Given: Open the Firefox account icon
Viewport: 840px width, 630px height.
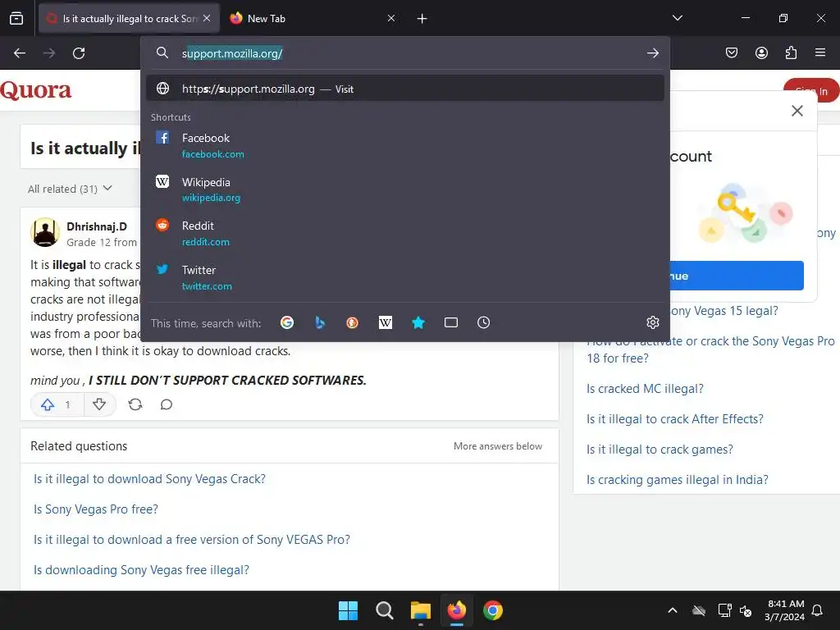Looking at the screenshot, I should (x=761, y=52).
